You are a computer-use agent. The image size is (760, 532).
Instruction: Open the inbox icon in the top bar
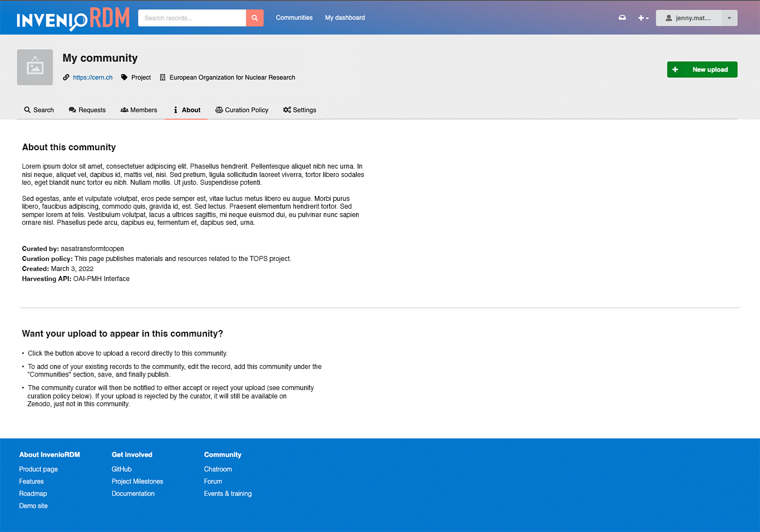(x=622, y=17)
